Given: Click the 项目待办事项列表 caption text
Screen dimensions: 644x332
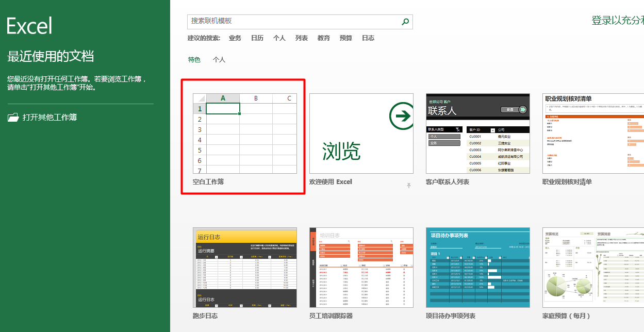Looking at the screenshot, I should (451, 316).
